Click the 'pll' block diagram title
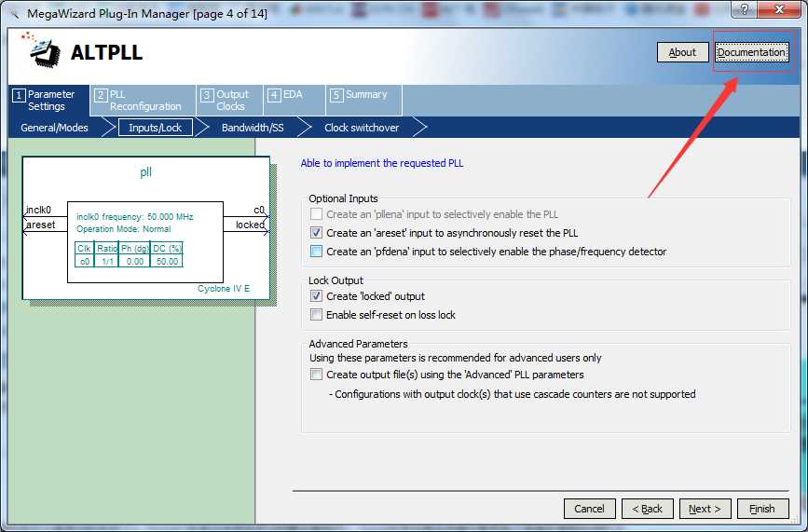The width and height of the screenshot is (808, 532). [145, 172]
